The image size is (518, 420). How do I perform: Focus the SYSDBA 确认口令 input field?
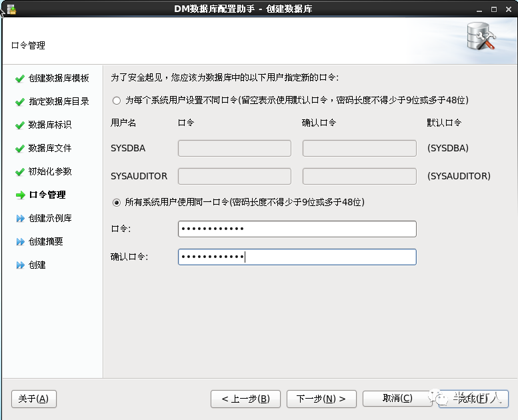coord(359,149)
